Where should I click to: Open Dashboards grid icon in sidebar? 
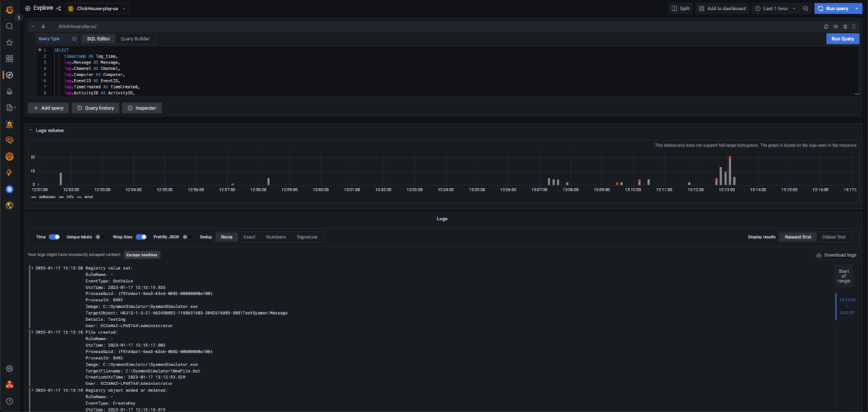tap(9, 59)
